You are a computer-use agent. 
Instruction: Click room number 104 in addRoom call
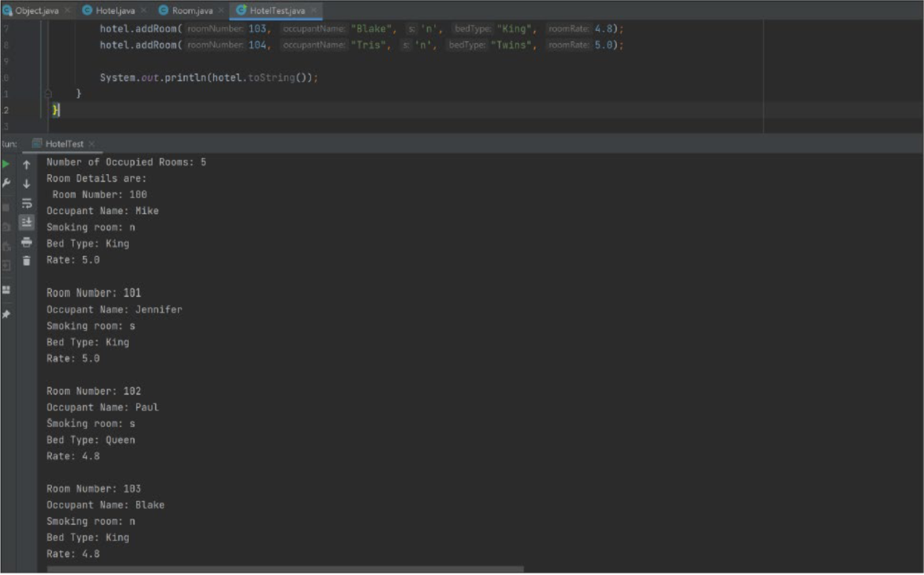tap(257, 45)
